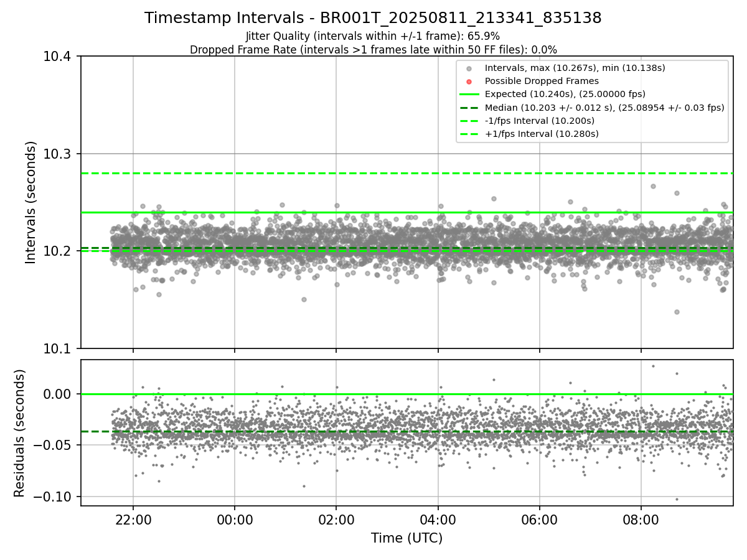Click the gray dot marker beside 'Intervals' legend
Viewport: 747px width, 560px height.
click(469, 68)
